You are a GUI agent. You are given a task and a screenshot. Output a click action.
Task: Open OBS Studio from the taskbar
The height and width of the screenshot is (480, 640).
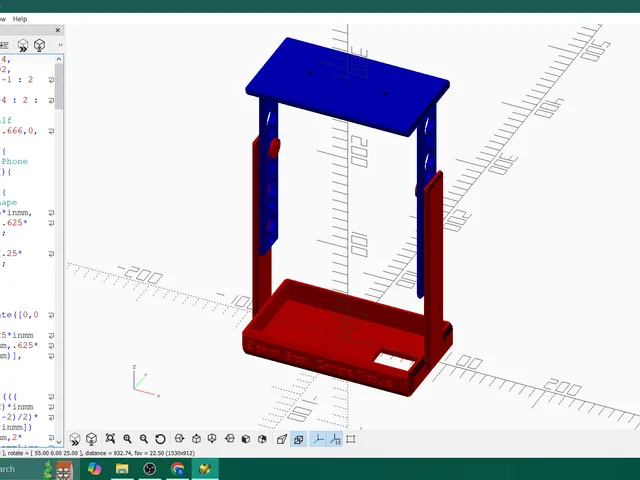tap(149, 469)
